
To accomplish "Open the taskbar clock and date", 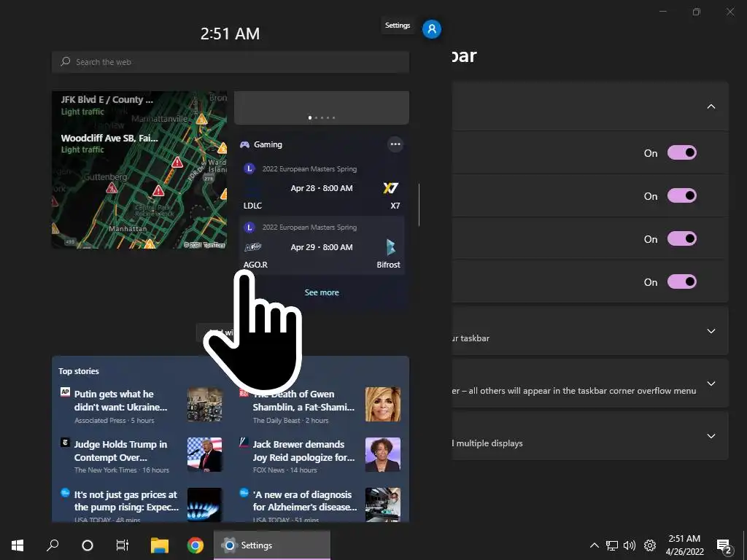I will click(x=684, y=545).
